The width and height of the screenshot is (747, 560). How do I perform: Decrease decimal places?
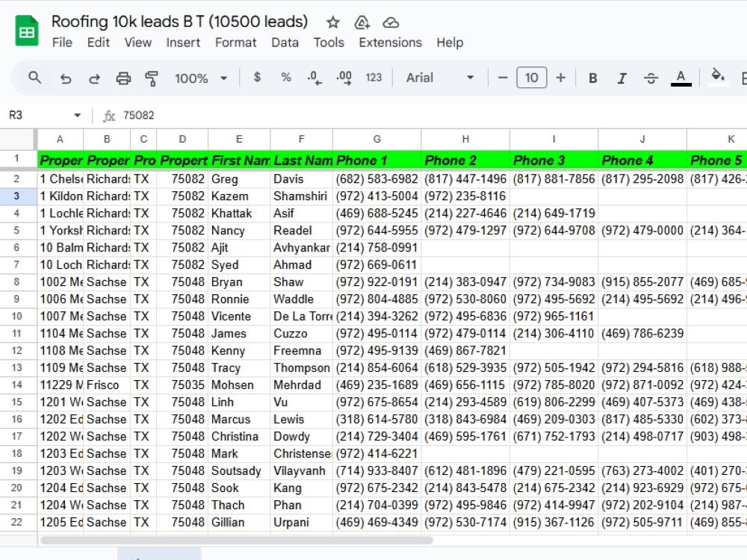coord(314,78)
